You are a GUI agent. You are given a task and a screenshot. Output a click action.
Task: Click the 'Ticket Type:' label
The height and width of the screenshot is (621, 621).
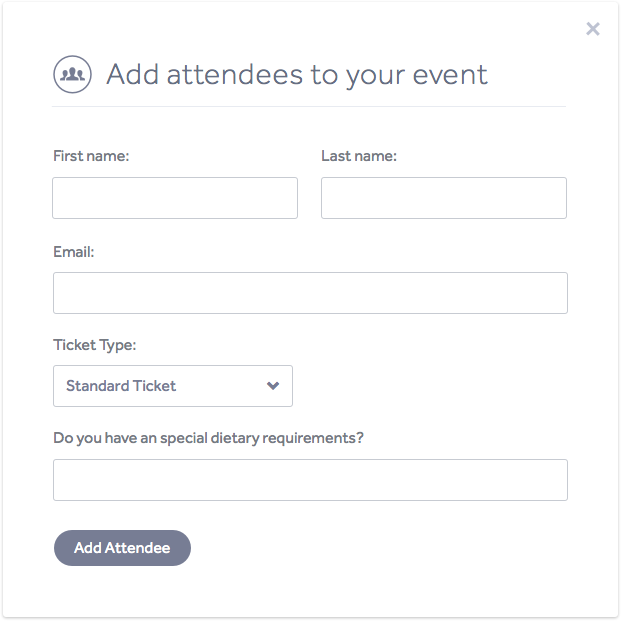coord(94,345)
